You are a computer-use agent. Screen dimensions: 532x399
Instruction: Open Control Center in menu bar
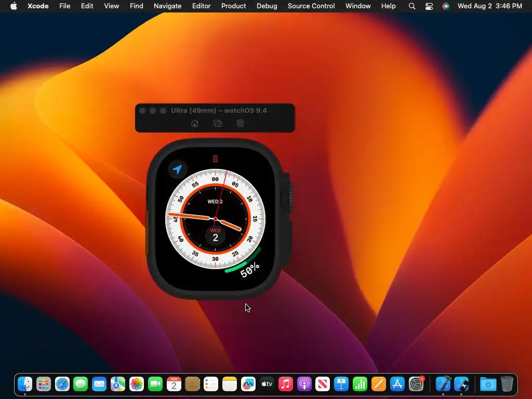coord(429,6)
